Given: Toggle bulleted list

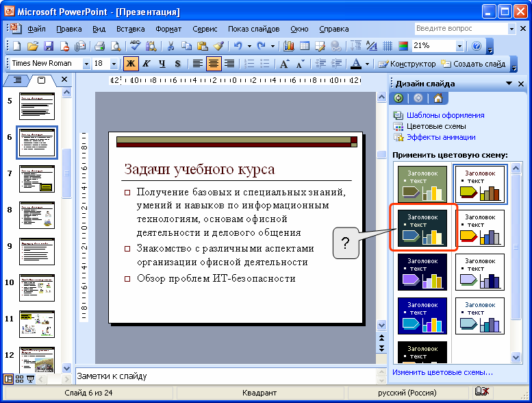Looking at the screenshot, I should click(265, 64).
